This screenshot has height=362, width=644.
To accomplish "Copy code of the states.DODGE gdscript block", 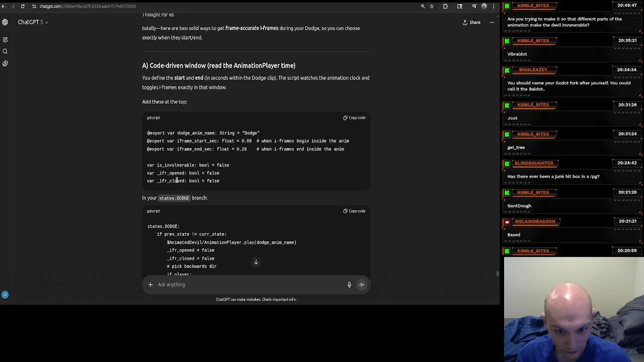I will point(354,211).
